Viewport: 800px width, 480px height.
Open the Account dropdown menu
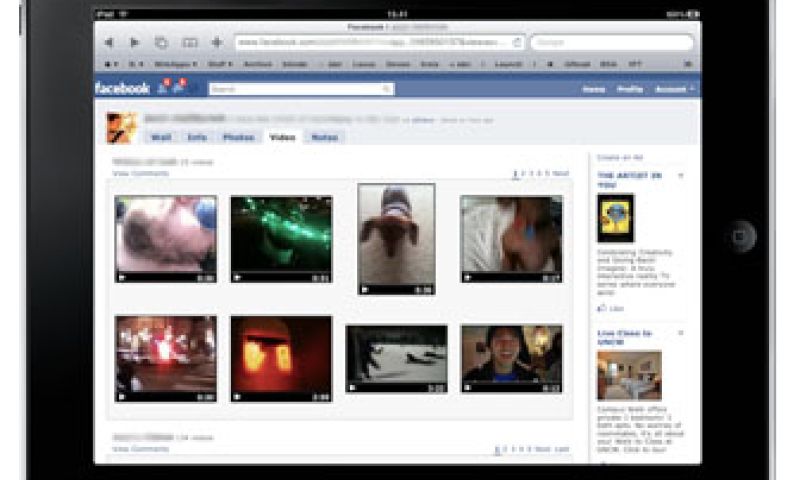[x=674, y=89]
